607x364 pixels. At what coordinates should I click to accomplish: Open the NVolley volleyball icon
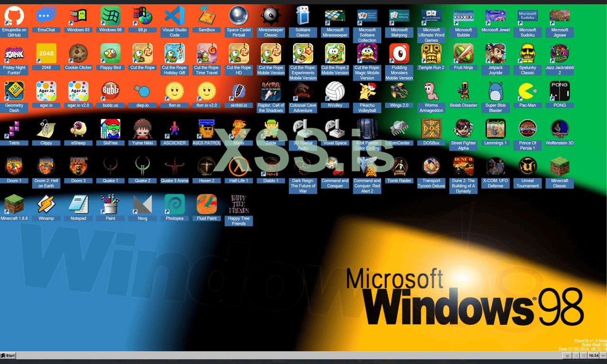(x=335, y=91)
